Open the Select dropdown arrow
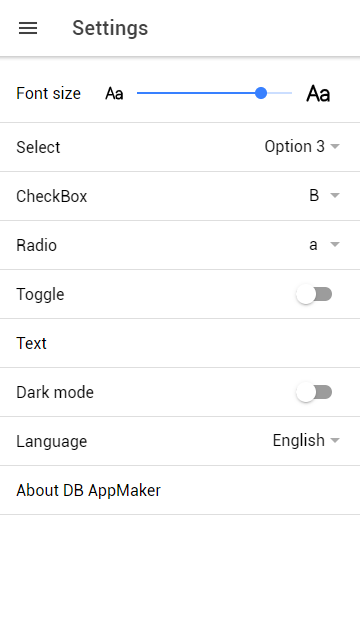The width and height of the screenshot is (360, 640). point(335,146)
